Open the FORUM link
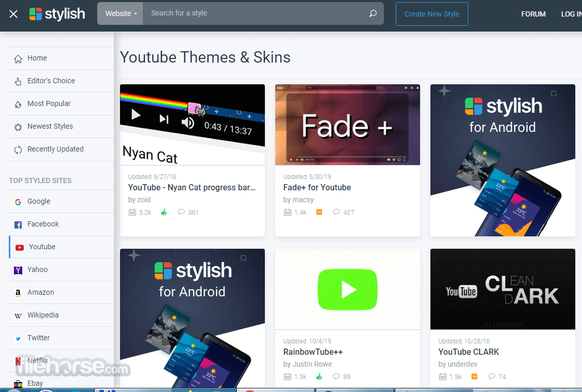 tap(533, 14)
